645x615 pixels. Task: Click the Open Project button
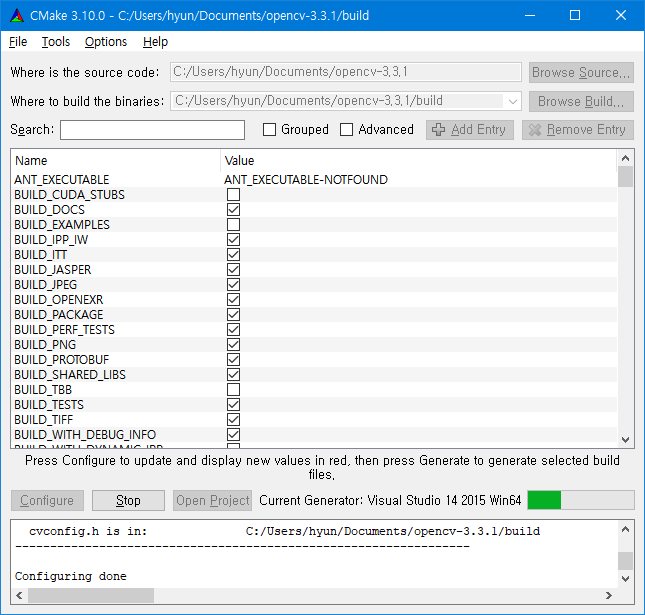(x=212, y=500)
